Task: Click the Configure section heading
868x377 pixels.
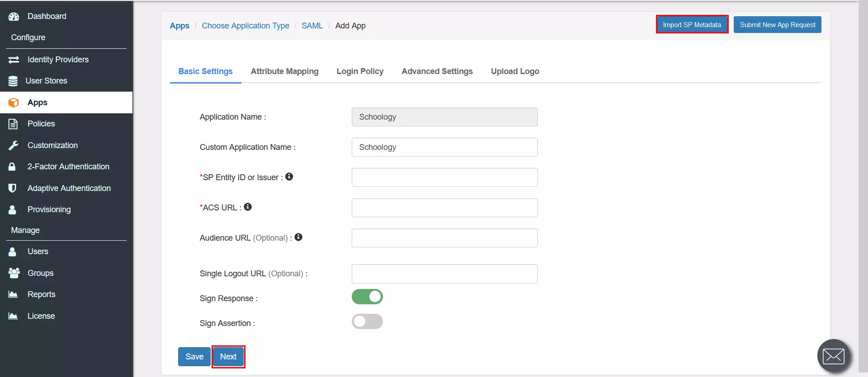Action: (x=28, y=37)
